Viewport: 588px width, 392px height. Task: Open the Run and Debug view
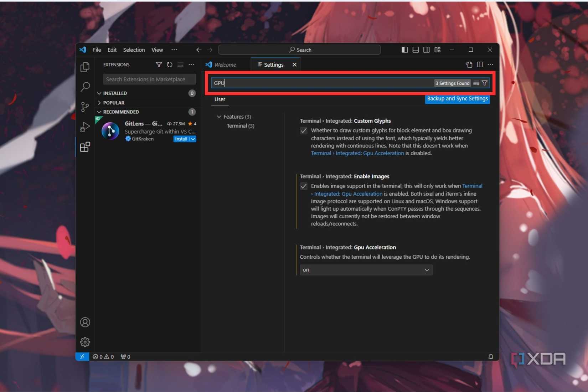pyautogui.click(x=85, y=127)
